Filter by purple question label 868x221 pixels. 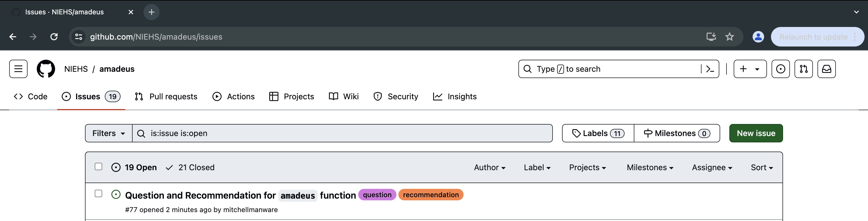[377, 195]
